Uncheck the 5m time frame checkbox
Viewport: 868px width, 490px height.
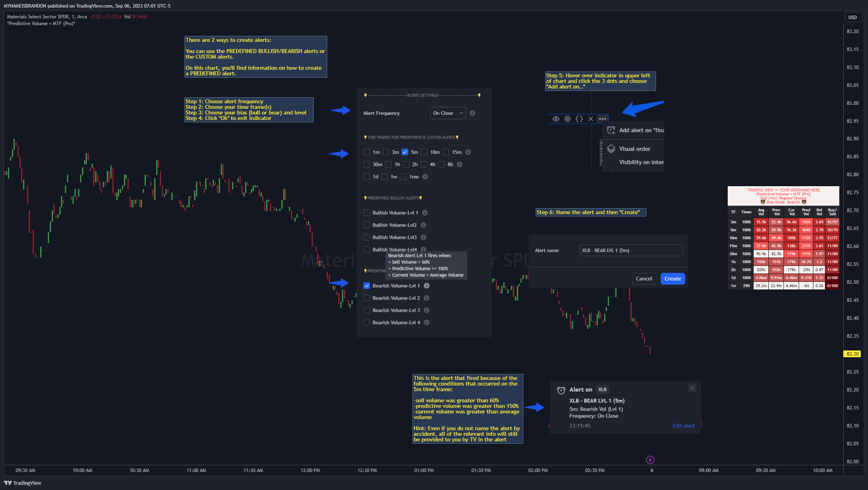(x=405, y=152)
